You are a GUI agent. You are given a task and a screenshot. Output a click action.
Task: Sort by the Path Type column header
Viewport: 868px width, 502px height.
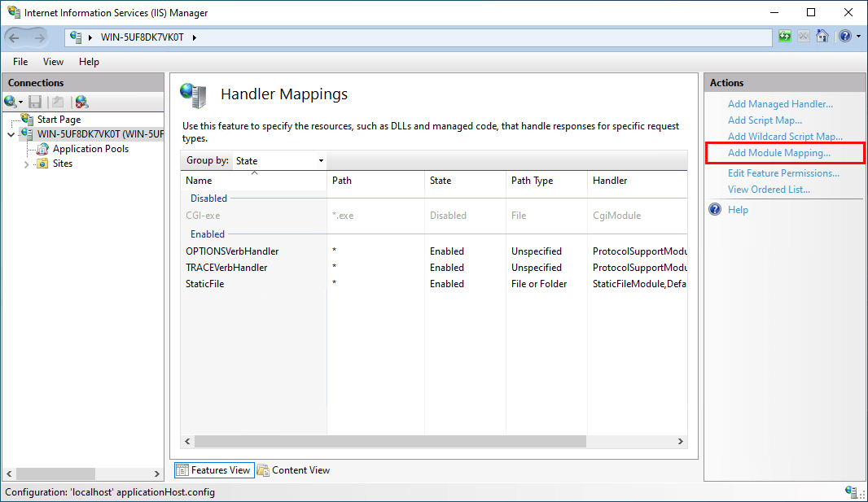pyautogui.click(x=532, y=181)
